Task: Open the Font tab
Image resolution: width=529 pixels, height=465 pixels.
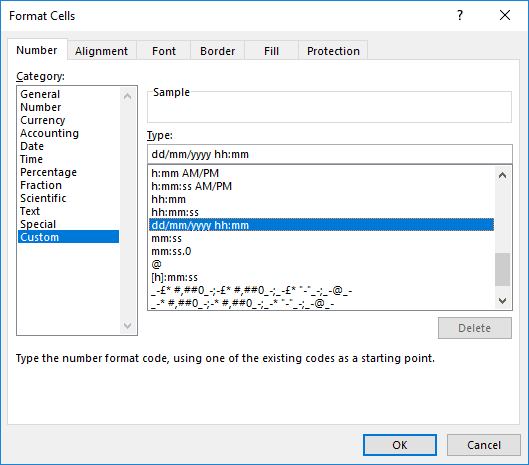Action: (x=164, y=51)
